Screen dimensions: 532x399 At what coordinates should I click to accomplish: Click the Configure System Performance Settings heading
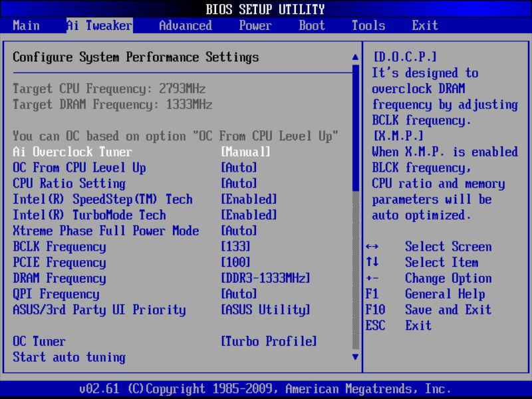[x=136, y=57]
